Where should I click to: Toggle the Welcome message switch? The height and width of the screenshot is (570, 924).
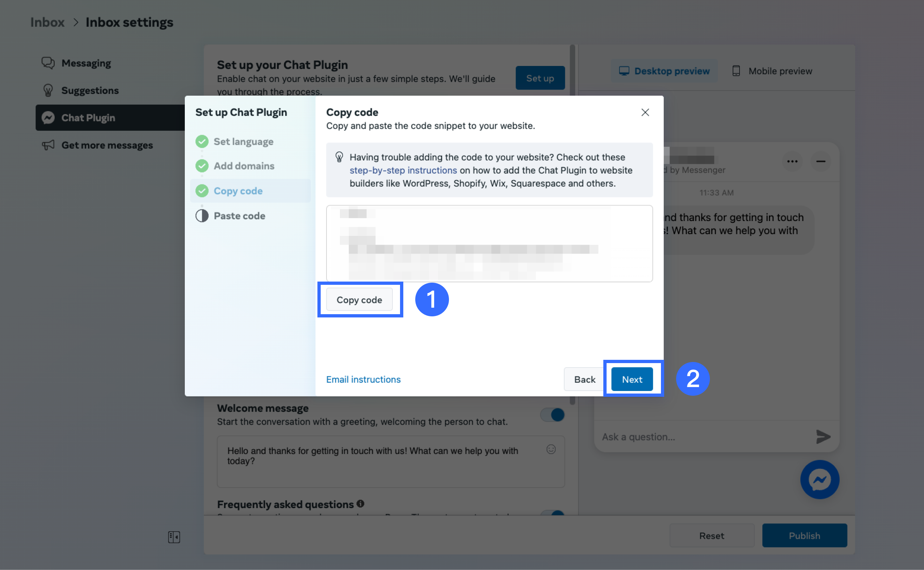[x=552, y=415]
